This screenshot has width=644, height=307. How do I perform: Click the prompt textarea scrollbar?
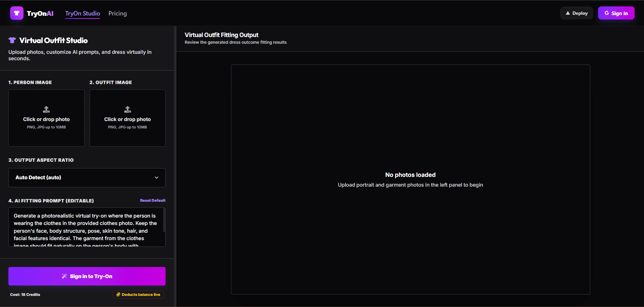(164, 220)
